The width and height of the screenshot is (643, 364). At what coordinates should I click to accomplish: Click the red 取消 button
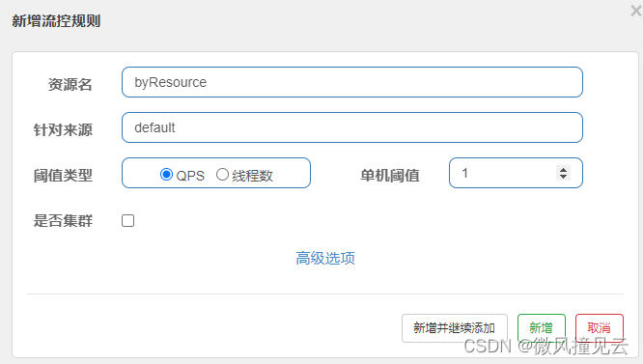(600, 328)
